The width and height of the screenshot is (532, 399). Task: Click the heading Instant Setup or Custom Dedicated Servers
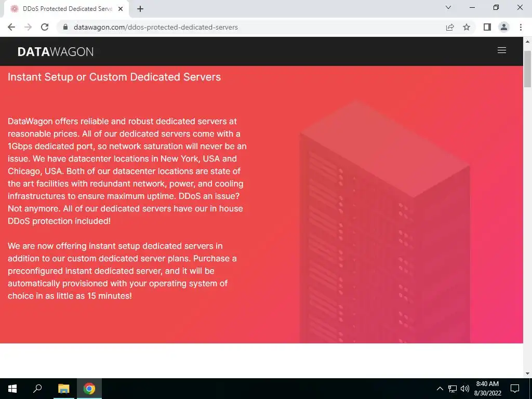click(114, 77)
